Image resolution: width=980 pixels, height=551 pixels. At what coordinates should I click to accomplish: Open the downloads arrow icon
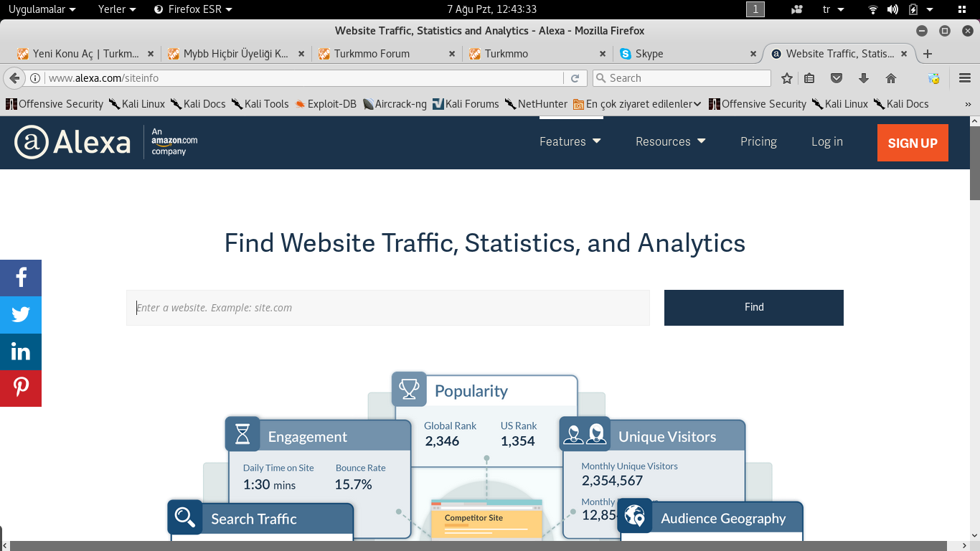[864, 78]
